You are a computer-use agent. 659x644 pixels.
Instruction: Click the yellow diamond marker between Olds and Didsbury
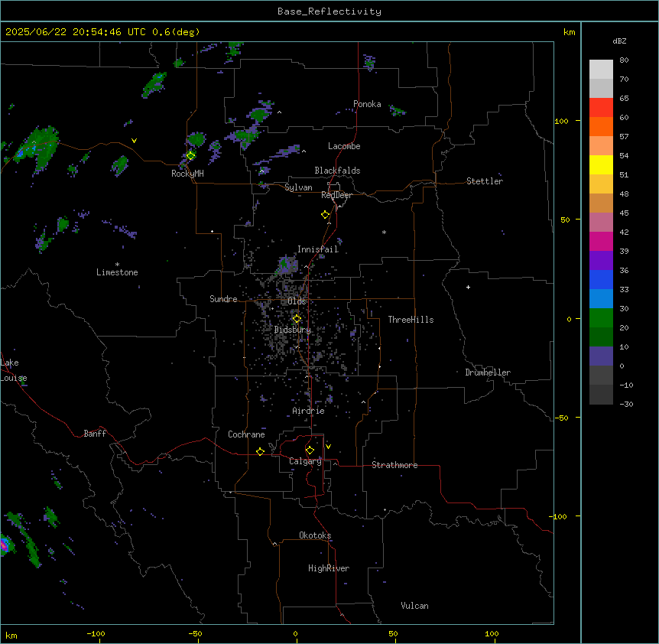click(x=297, y=319)
